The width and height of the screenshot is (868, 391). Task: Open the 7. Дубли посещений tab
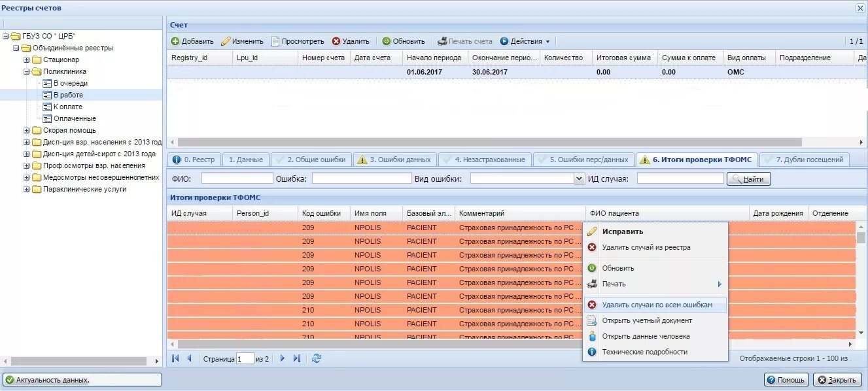tap(804, 160)
